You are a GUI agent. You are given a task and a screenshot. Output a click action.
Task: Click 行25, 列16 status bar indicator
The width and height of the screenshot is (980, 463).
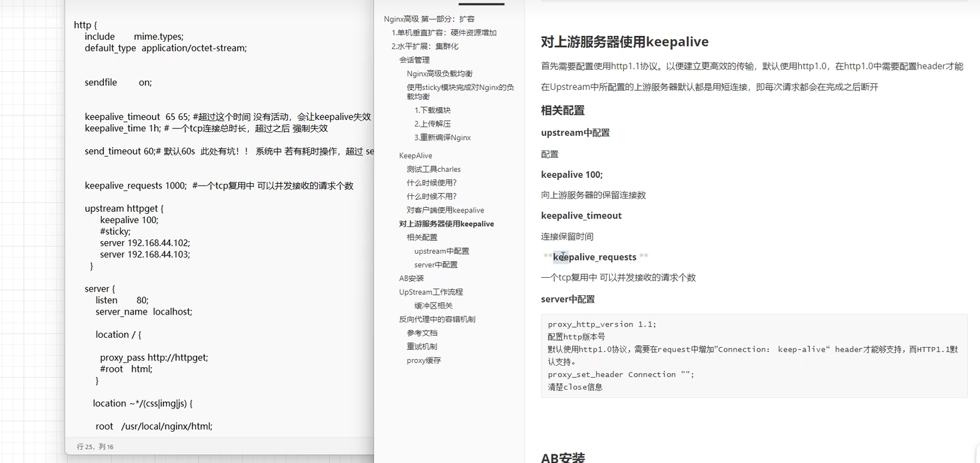coord(95,447)
